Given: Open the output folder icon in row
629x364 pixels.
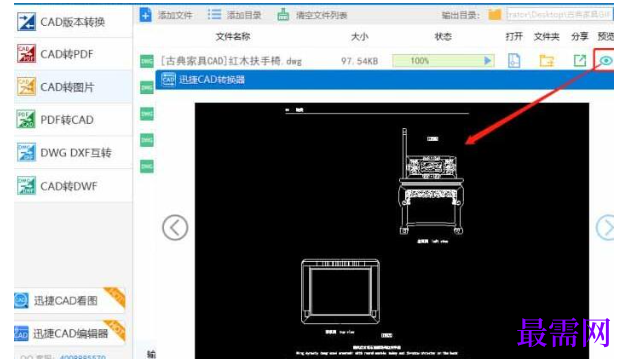Looking at the screenshot, I should 546,61.
